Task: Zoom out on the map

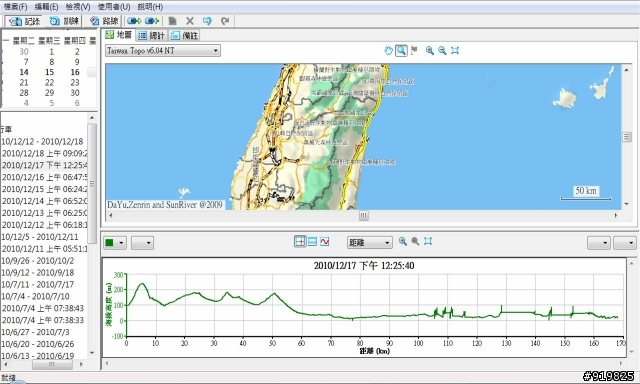Action: [x=442, y=51]
